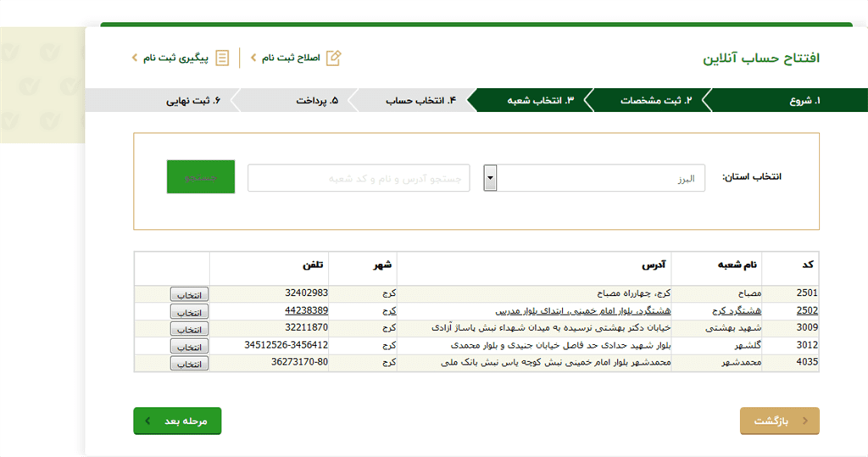Click the branch address search field

[359, 178]
